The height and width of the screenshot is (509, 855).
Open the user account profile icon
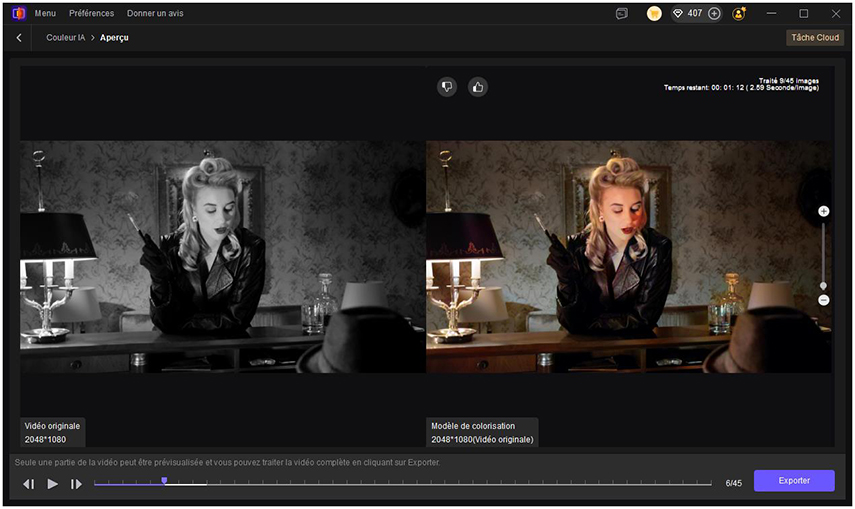click(x=739, y=14)
